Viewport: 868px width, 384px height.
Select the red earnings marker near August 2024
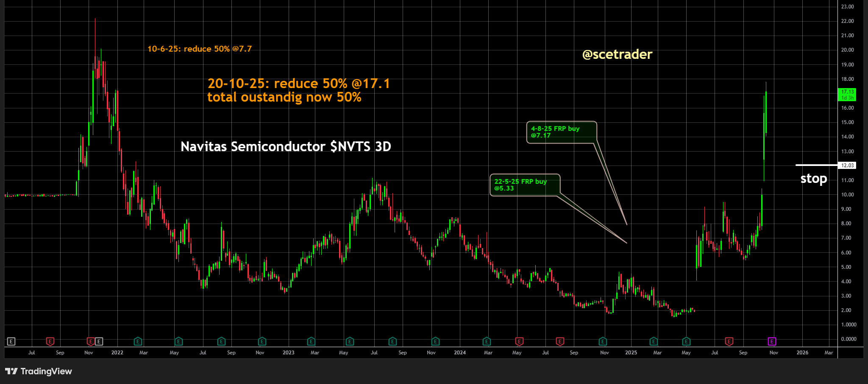560,341
